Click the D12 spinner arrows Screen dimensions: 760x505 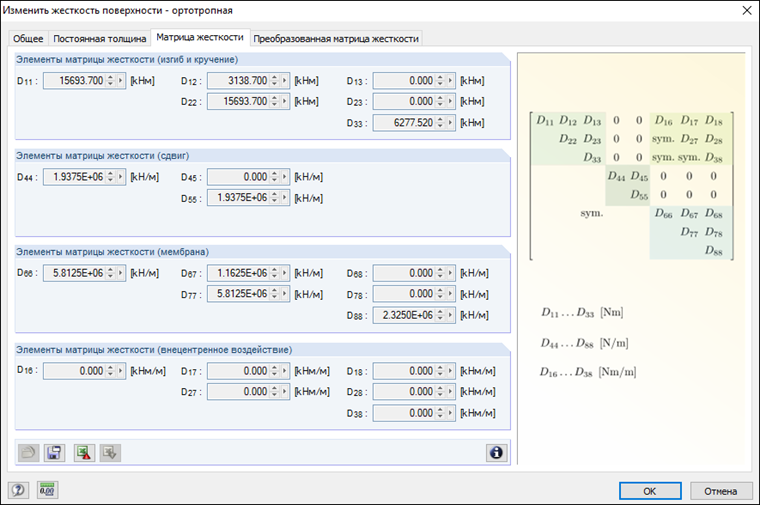274,80
